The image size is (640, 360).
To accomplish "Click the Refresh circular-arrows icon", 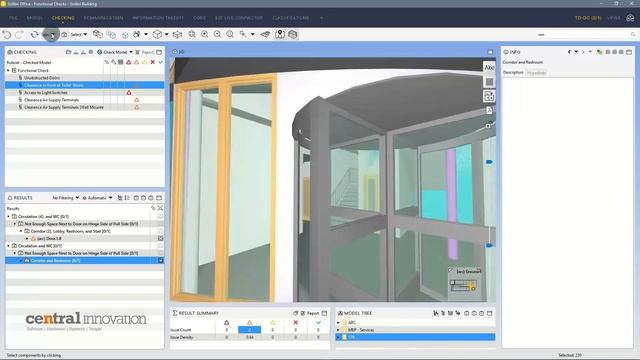I will coord(34,35).
